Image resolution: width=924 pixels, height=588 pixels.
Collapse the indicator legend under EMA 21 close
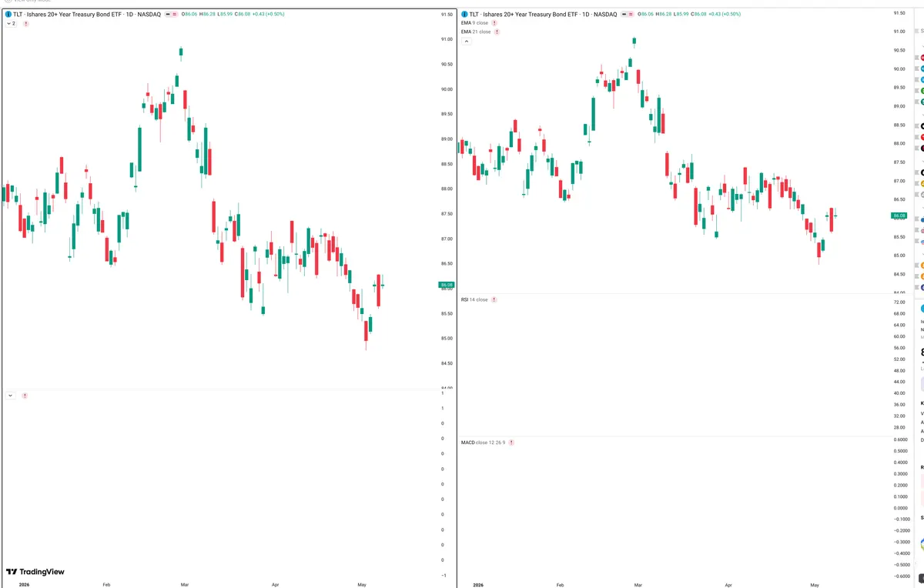point(466,41)
